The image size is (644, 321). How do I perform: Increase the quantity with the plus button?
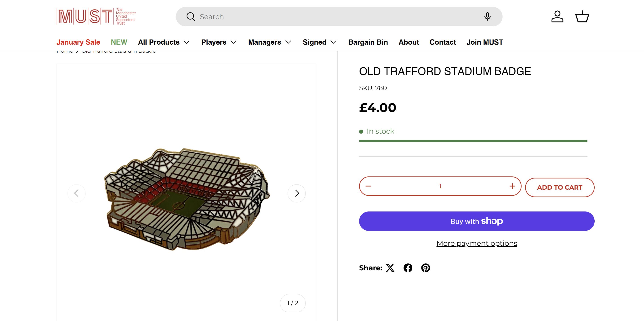(512, 186)
